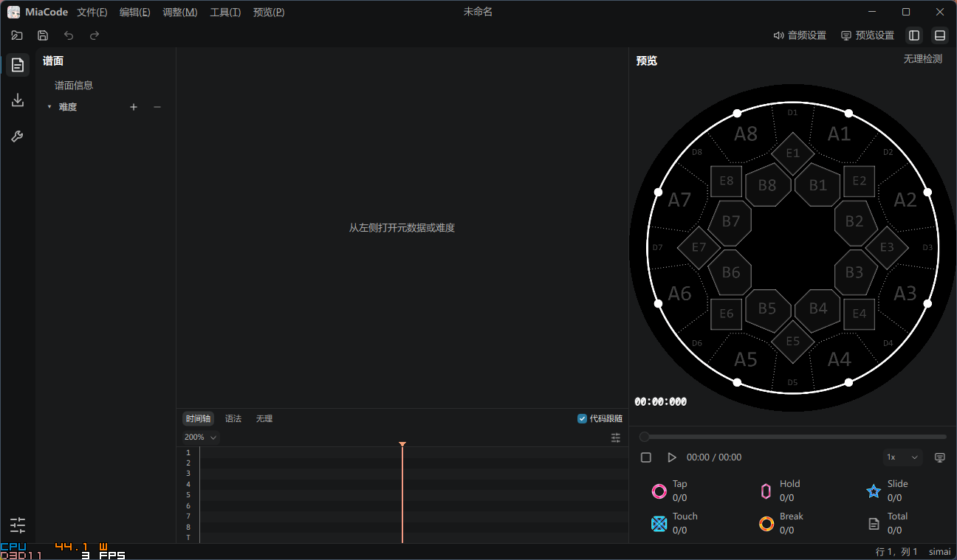This screenshot has height=560, width=957.
Task: Open timeline filter settings icon
Action: coord(616,438)
